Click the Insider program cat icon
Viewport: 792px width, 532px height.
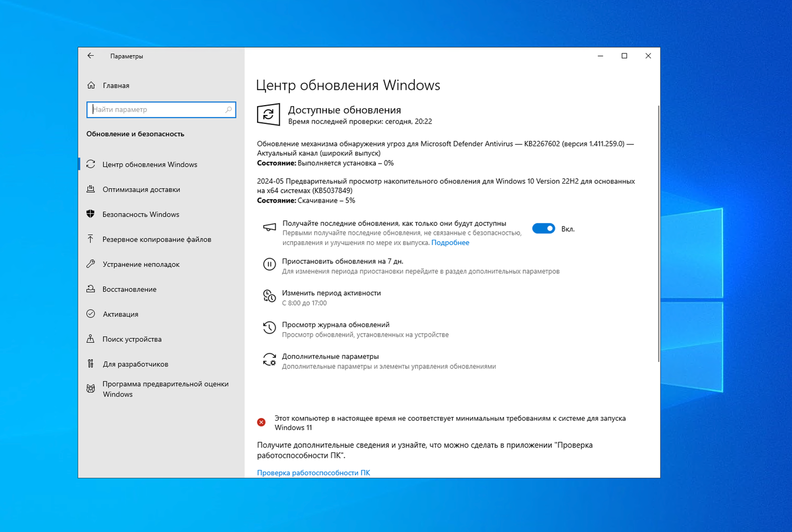point(91,389)
